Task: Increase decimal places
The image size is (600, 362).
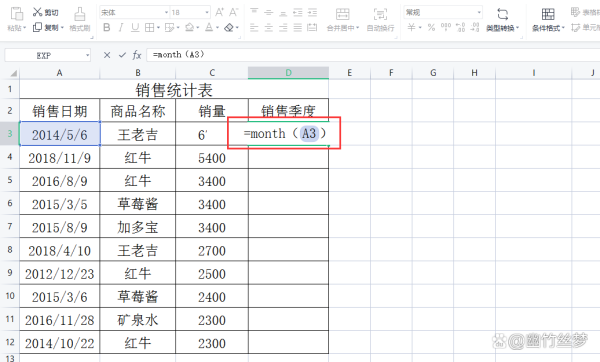Action: [461, 28]
